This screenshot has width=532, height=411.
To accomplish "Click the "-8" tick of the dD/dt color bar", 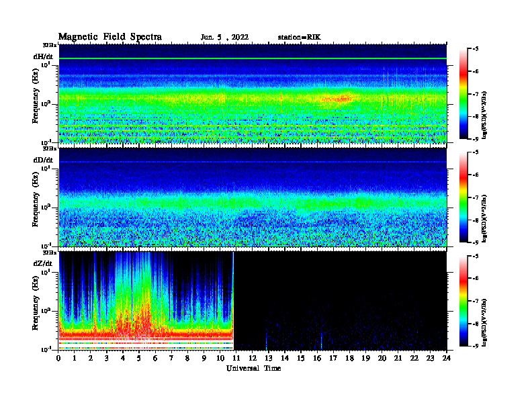I will point(476,220).
